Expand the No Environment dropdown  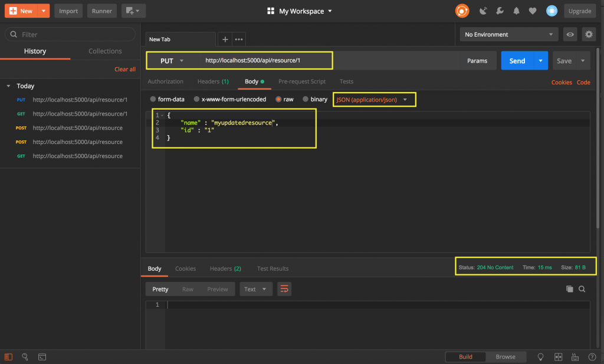509,35
